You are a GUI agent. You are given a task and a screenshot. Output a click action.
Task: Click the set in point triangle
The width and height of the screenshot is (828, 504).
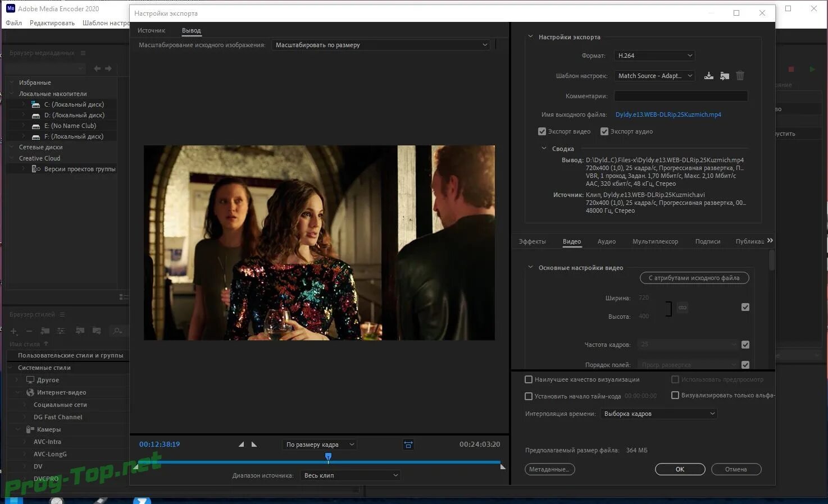(241, 445)
